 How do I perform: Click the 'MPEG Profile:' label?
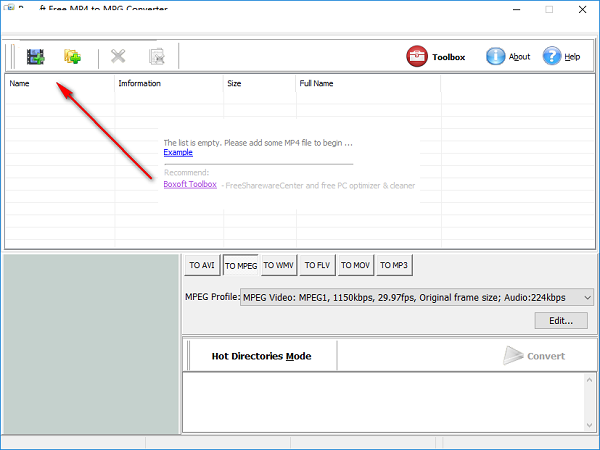(x=212, y=297)
